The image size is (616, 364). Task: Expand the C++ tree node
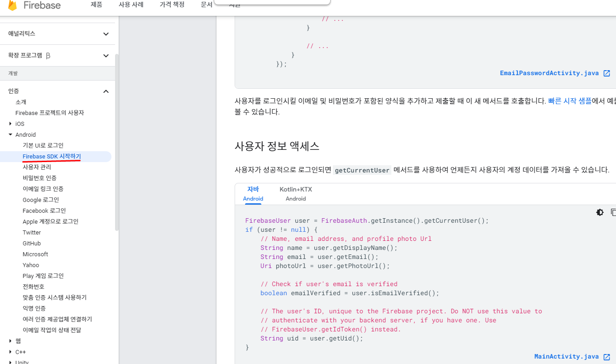(10, 352)
